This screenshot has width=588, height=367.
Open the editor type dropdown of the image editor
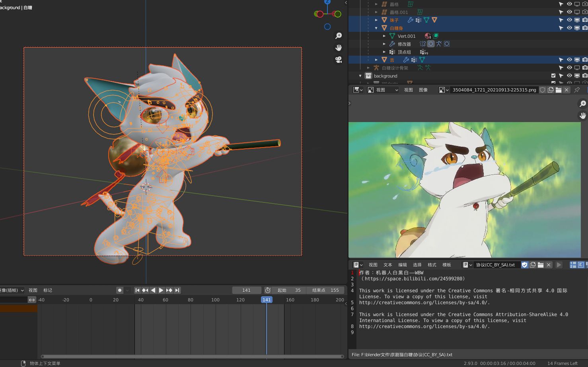[x=357, y=89]
